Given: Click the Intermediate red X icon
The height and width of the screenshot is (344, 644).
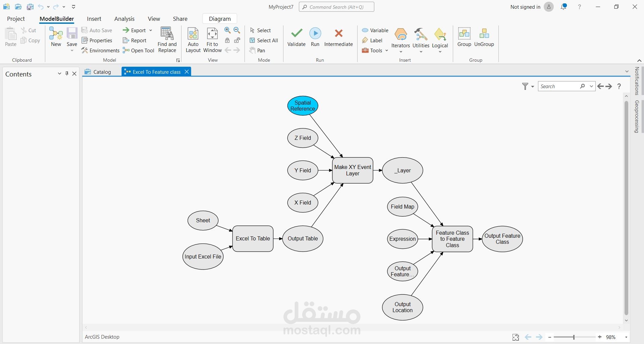Looking at the screenshot, I should click(338, 33).
